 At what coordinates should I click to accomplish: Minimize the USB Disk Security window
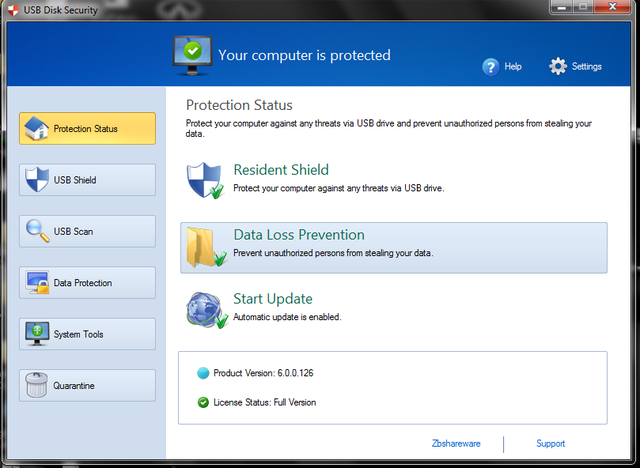(x=562, y=7)
